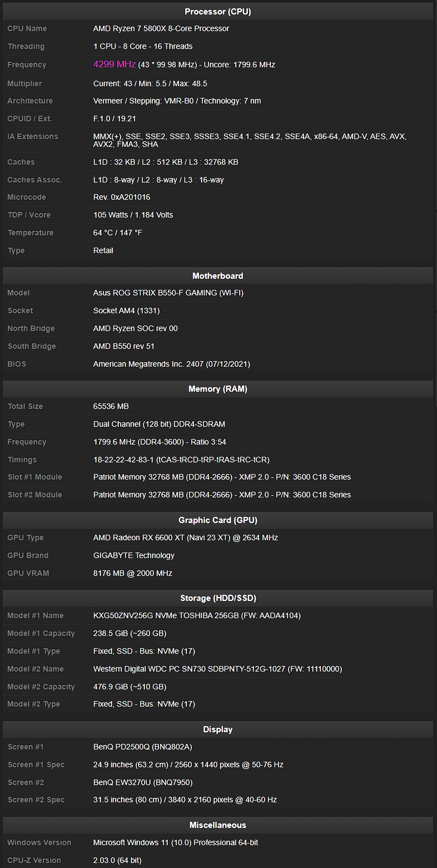Click the Processor (CPU) section header
Image resolution: width=437 pixels, height=868 pixels.
pos(218,12)
